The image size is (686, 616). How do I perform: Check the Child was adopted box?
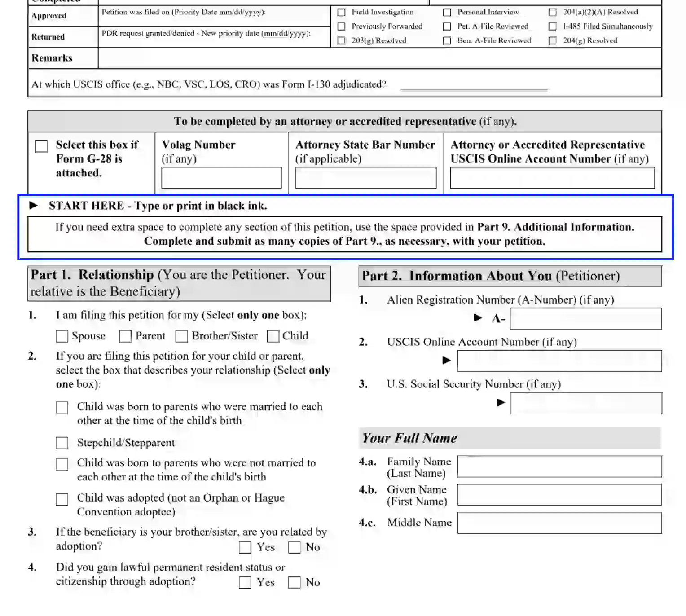click(x=62, y=499)
